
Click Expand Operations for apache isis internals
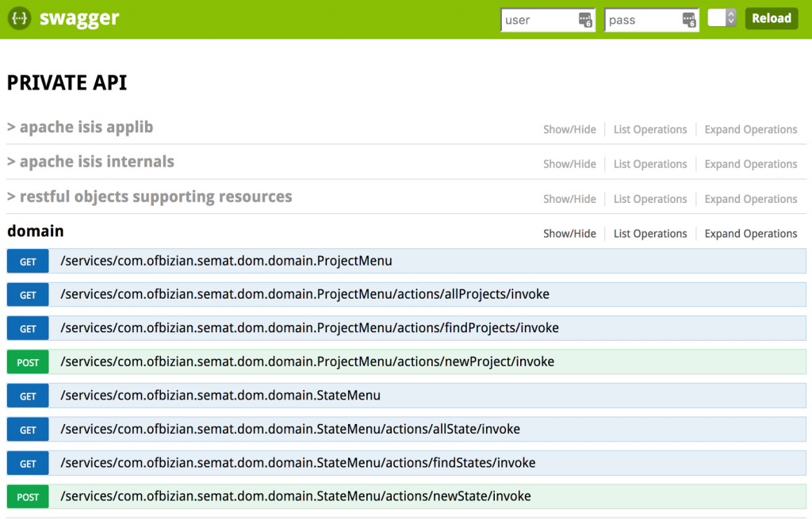(750, 164)
